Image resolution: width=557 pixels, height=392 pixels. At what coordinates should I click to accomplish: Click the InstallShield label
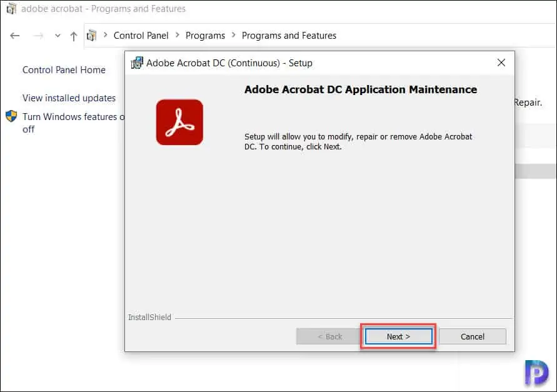tap(149, 317)
